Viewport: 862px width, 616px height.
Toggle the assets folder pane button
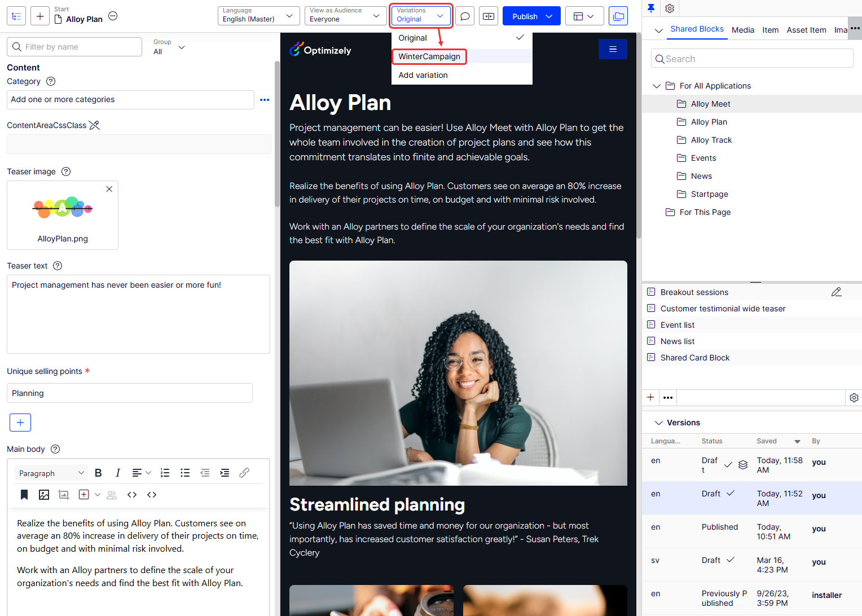tap(618, 16)
